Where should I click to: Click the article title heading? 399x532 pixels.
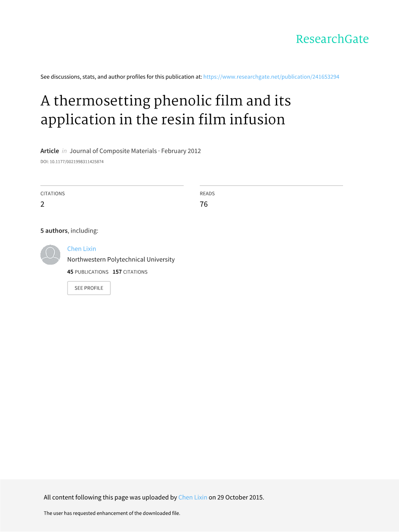click(x=166, y=110)
